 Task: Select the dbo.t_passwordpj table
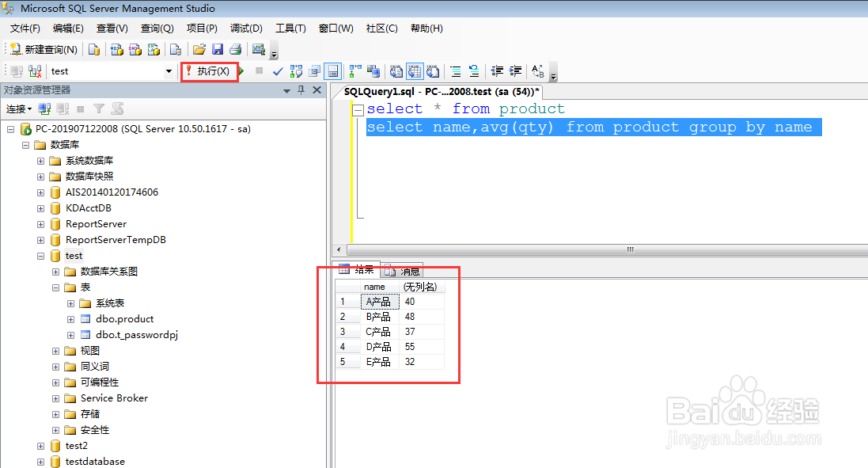click(x=136, y=334)
